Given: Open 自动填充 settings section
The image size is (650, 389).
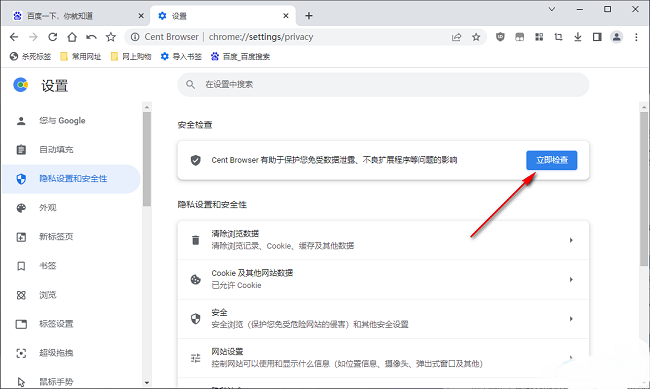Looking at the screenshot, I should pyautogui.click(x=71, y=150).
